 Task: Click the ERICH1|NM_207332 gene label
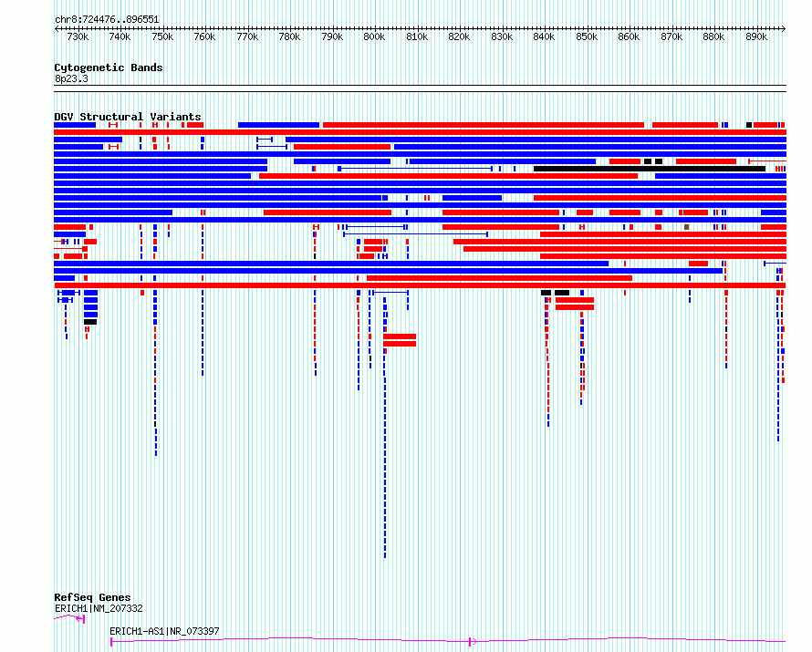[99, 608]
